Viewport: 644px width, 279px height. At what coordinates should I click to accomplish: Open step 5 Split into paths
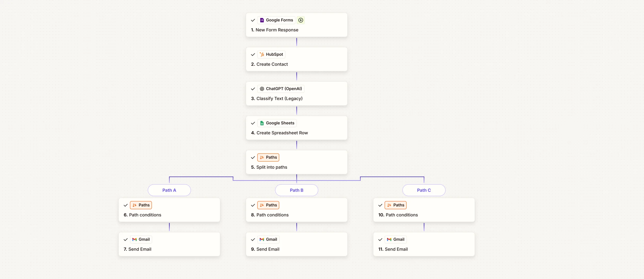(297, 162)
